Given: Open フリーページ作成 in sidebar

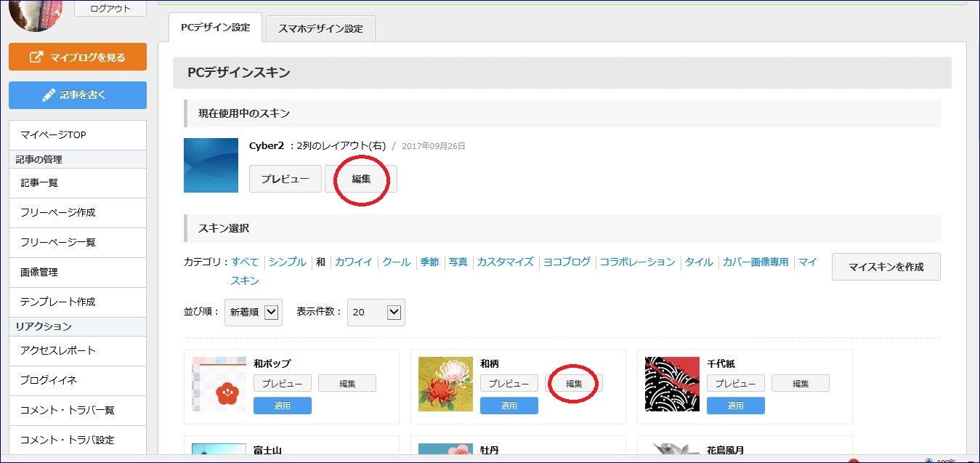Looking at the screenshot, I should (x=78, y=213).
